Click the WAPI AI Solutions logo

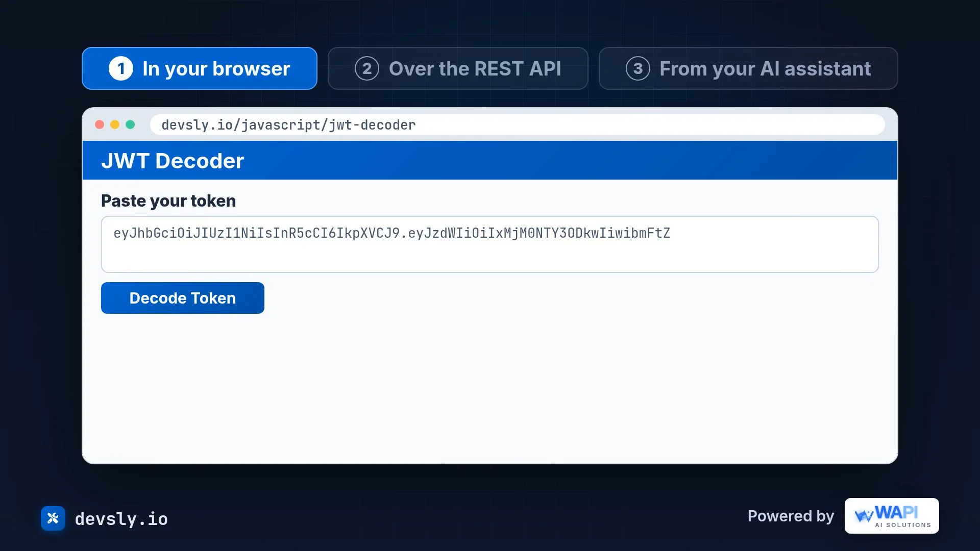coord(892,516)
